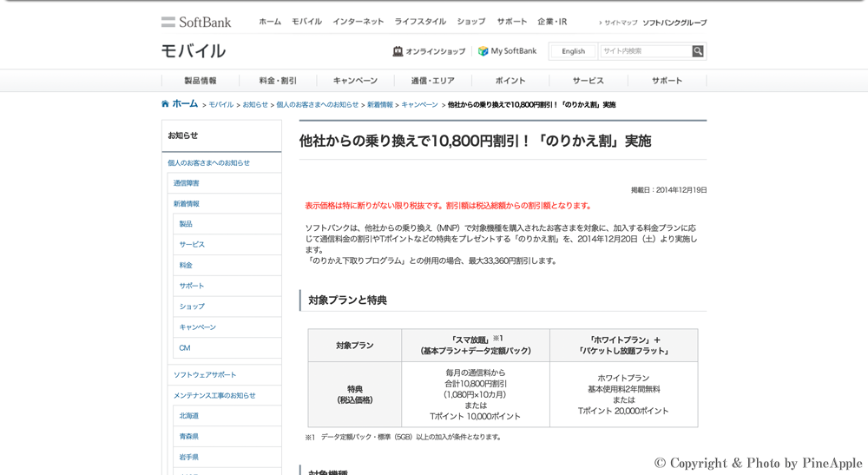Open 料金 in the sidebar
Image resolution: width=868 pixels, height=475 pixels.
coord(186,265)
